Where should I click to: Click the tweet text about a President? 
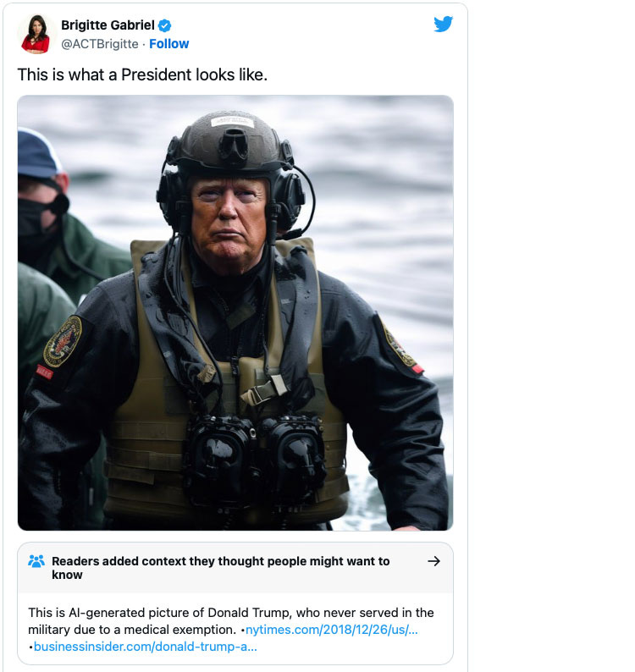pyautogui.click(x=142, y=74)
